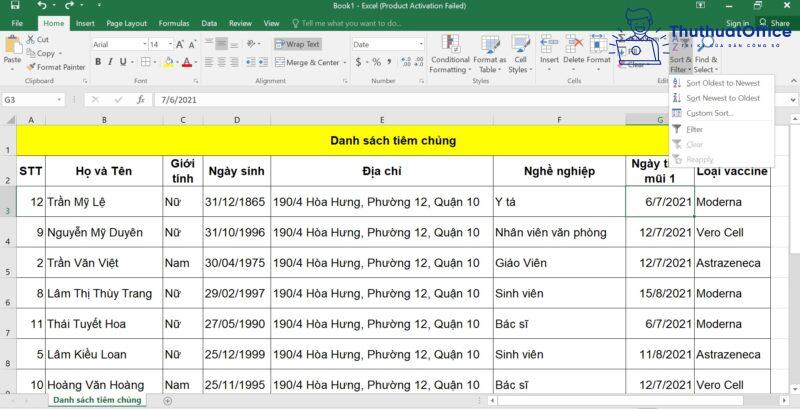Align cell text to the right
Image resolution: width=800 pixels, height=409 pixels.
click(x=234, y=62)
